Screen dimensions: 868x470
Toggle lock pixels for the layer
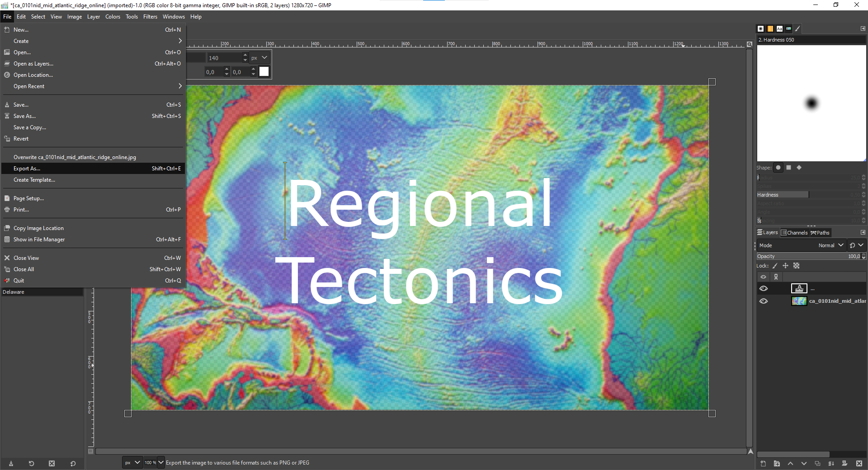click(x=775, y=266)
